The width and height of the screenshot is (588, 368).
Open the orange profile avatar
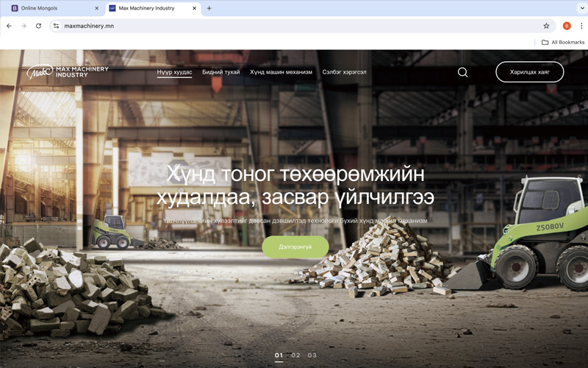click(x=567, y=26)
